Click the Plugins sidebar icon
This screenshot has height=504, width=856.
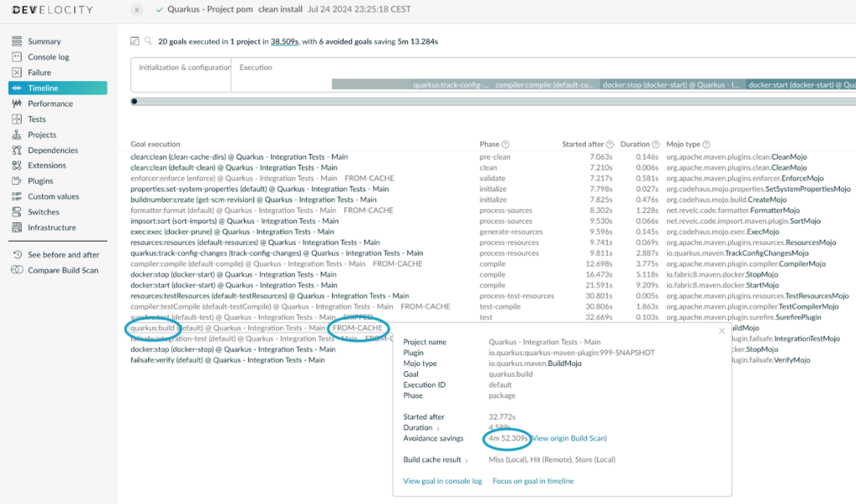[x=18, y=181]
